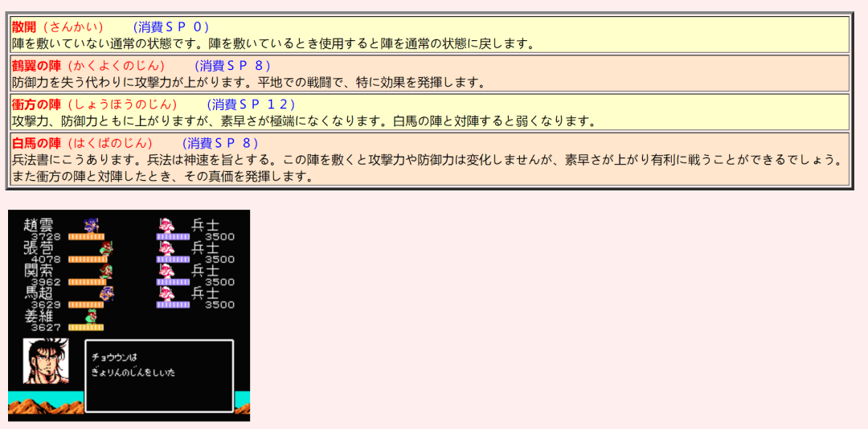Click the 消費SP 12 cost label
Viewport: 868px width, 429px height.
pos(251,104)
